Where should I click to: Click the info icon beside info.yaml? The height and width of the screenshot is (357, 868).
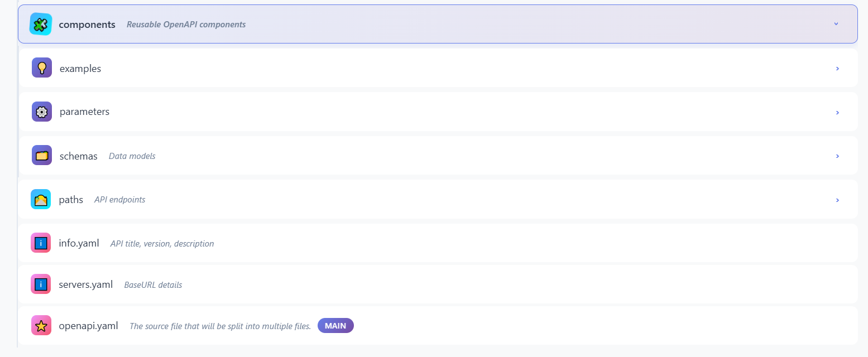[41, 243]
